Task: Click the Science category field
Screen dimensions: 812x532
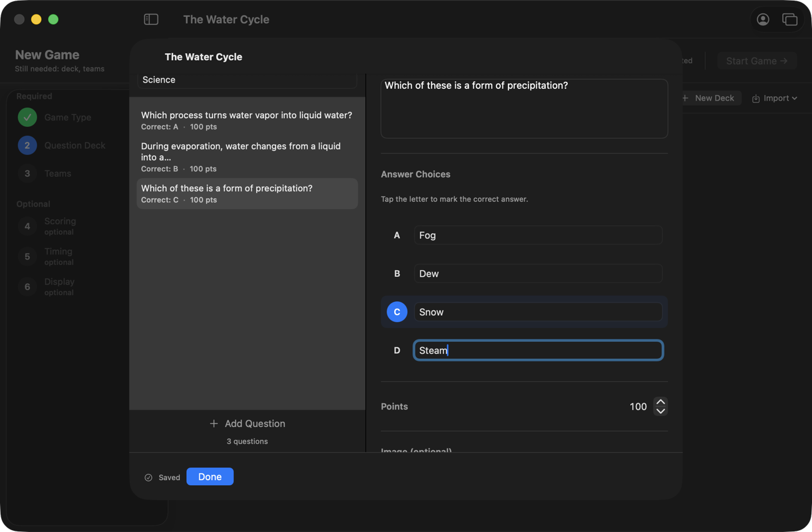Action: [247, 80]
